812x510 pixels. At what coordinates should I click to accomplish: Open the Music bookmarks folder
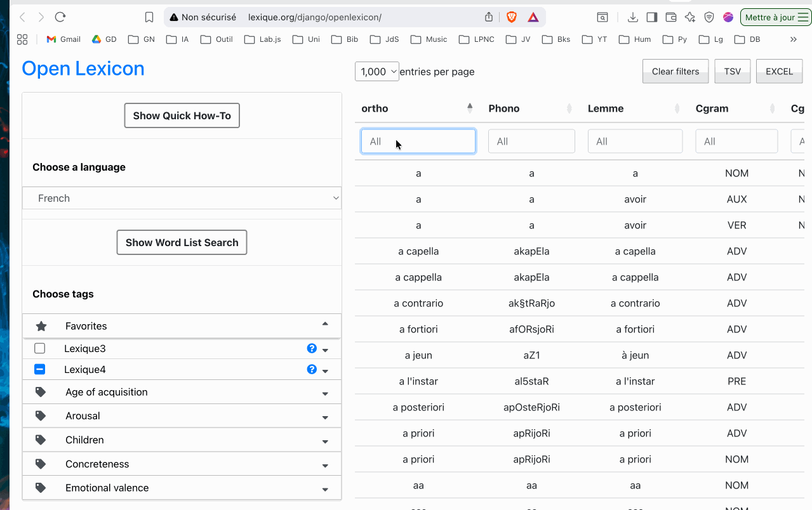(x=429, y=39)
